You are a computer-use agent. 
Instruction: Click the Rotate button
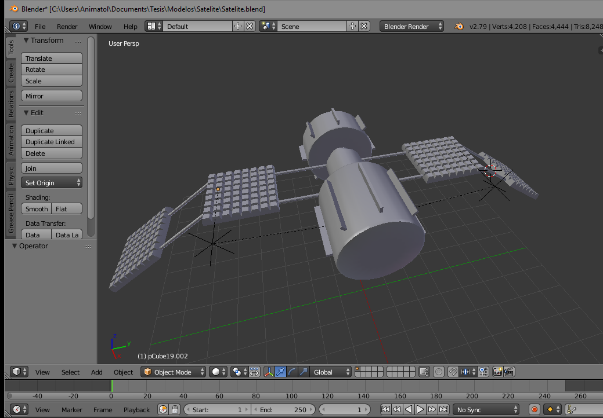[x=52, y=69]
